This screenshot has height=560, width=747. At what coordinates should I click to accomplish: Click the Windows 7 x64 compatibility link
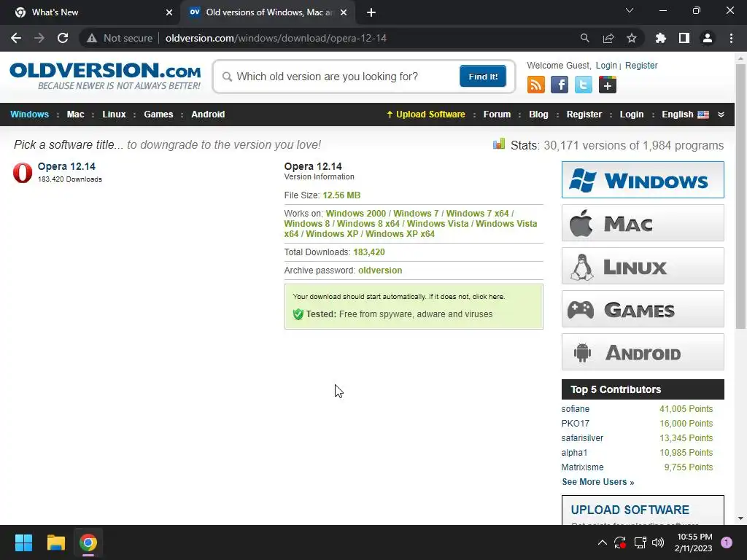pos(477,214)
